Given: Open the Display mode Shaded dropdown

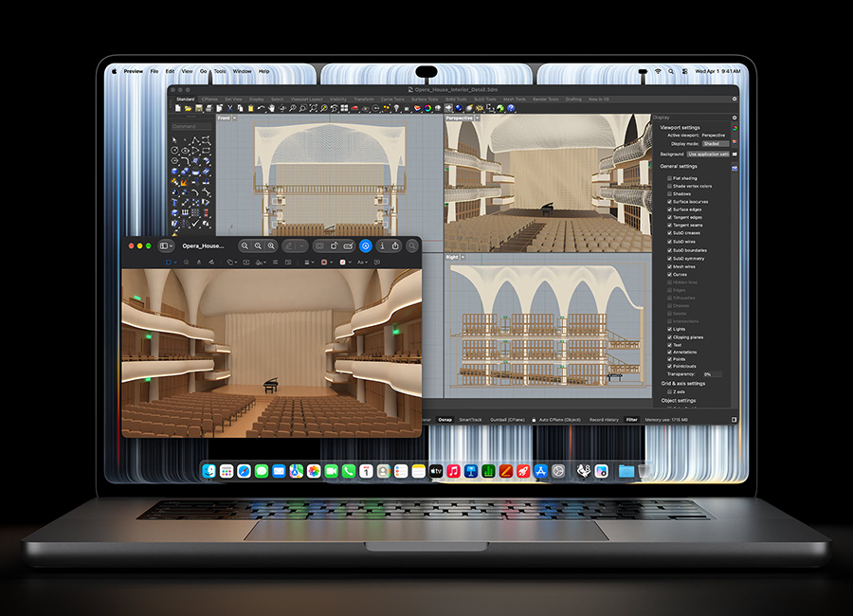Looking at the screenshot, I should click(716, 144).
